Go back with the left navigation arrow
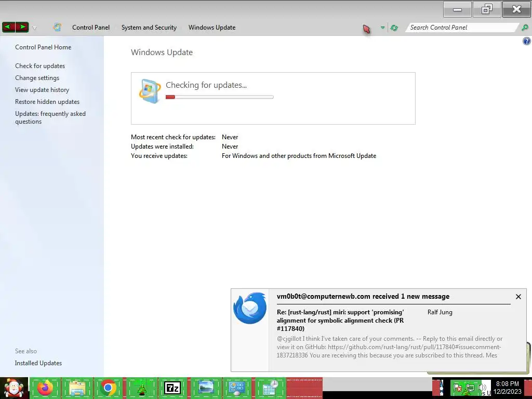The height and width of the screenshot is (399, 532). (9, 27)
